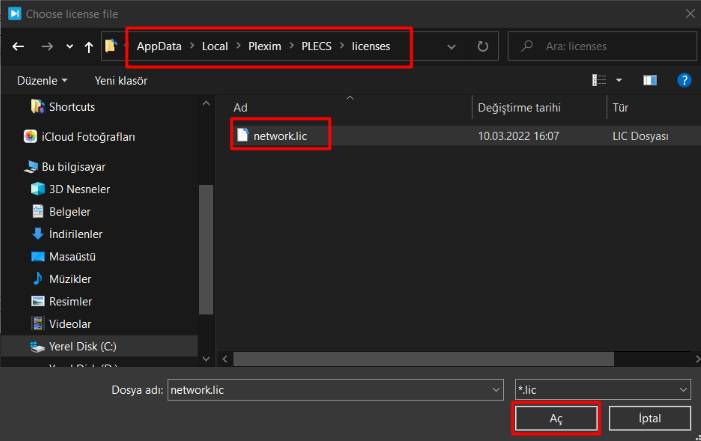The image size is (701, 441).
Task: Click the network.lic file icon
Action: pos(242,135)
